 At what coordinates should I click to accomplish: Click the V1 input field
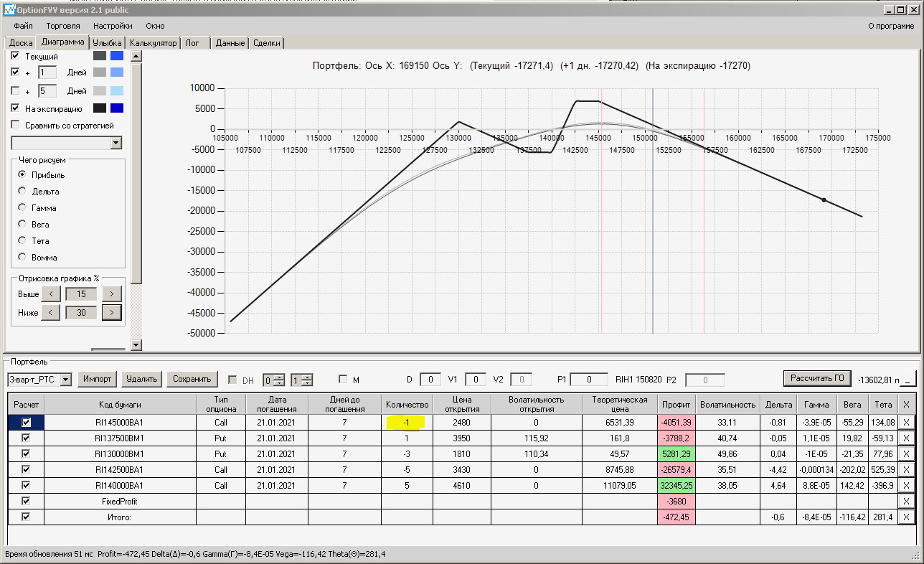476,380
